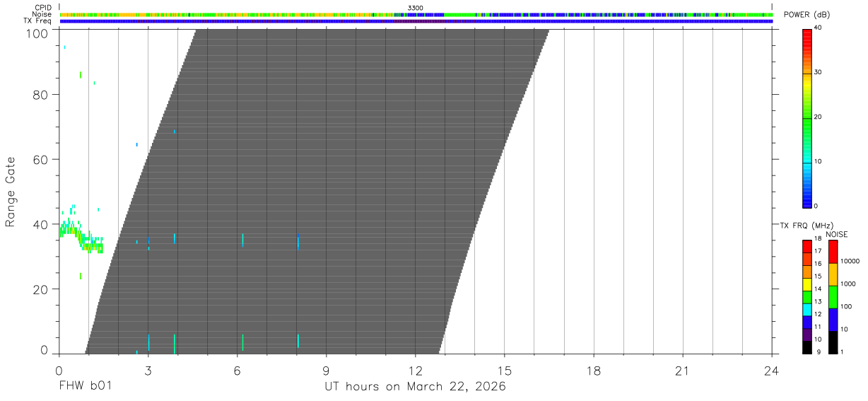Screen dimensions: 868x401
Task: Click the NOISE legend title
Action: pos(837,234)
